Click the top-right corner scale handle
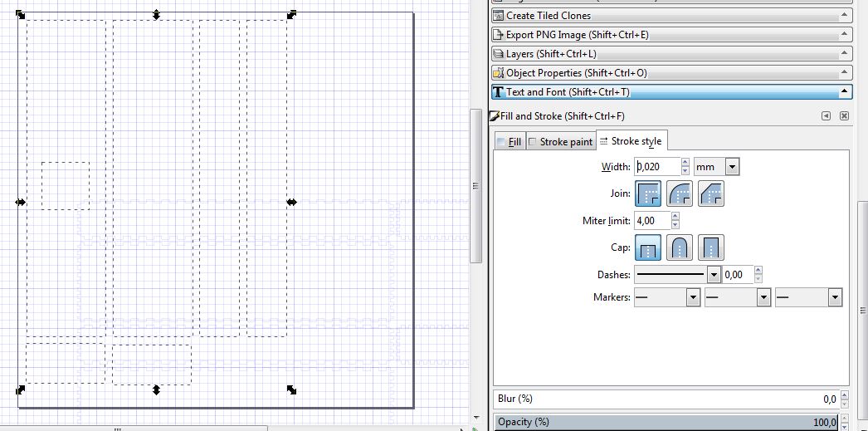The height and width of the screenshot is (431, 868). point(292,14)
